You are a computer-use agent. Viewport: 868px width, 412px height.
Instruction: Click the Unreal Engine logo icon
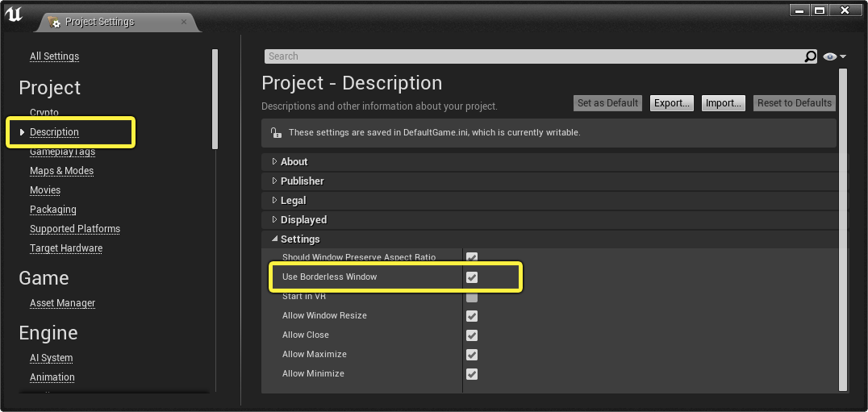pyautogui.click(x=13, y=15)
